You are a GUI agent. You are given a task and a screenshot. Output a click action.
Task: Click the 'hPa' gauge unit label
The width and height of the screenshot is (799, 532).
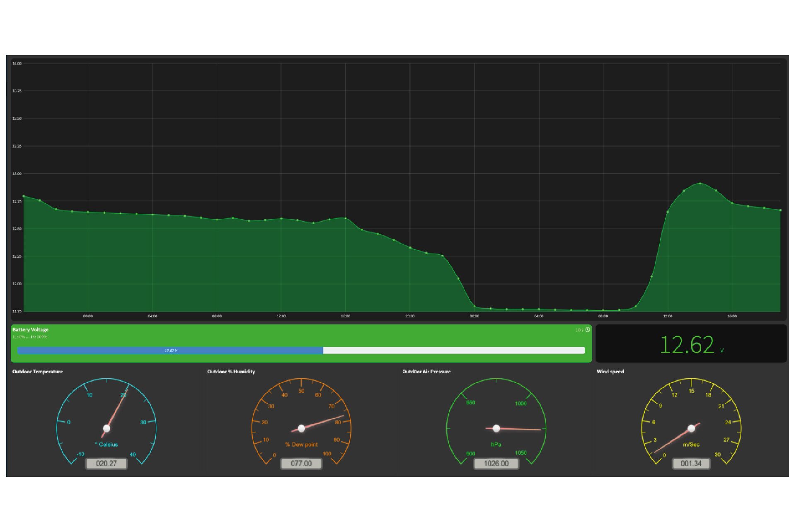pos(496,445)
